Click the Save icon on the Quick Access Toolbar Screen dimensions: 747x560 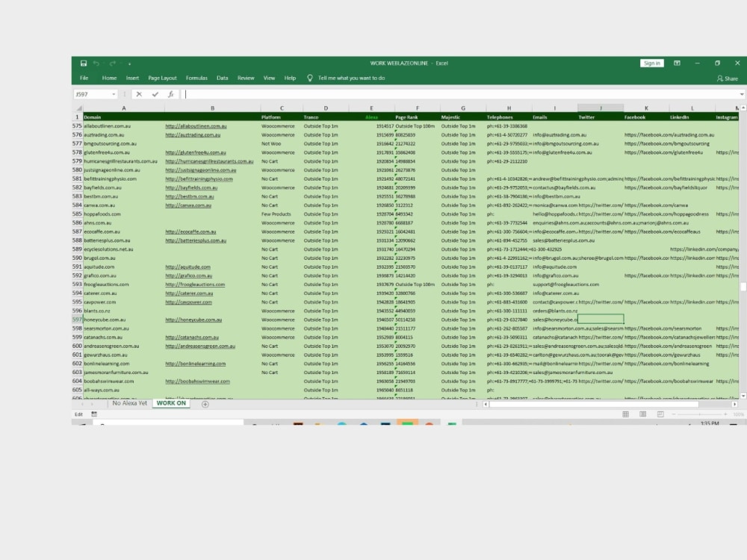pos(84,63)
